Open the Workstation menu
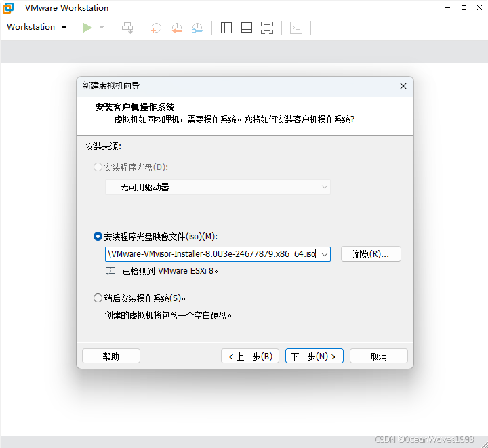This screenshot has height=448, width=488. pyautogui.click(x=37, y=27)
